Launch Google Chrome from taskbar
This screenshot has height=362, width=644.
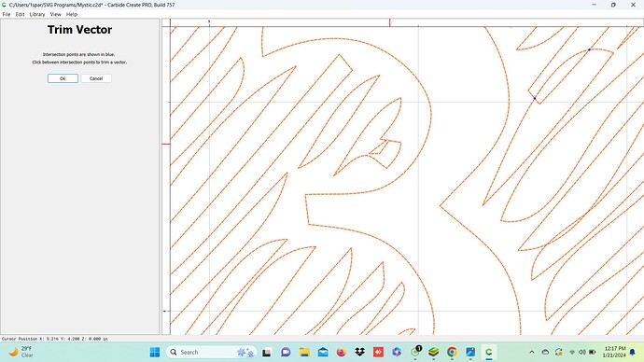click(452, 352)
